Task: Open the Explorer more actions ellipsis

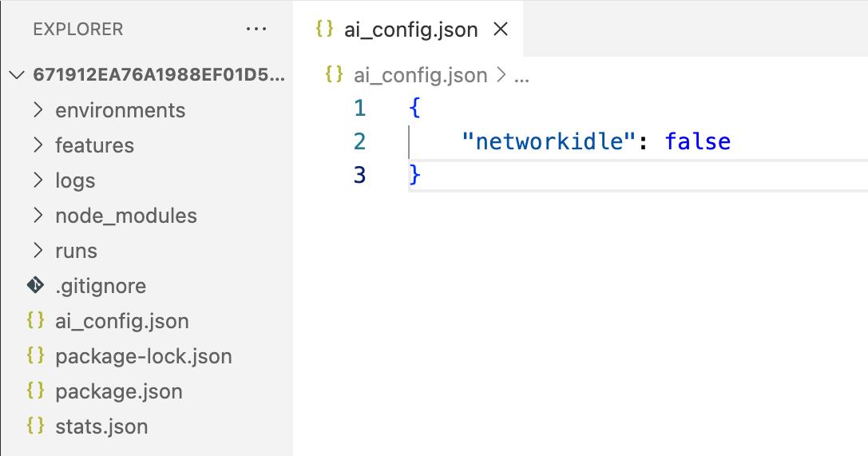Action: pyautogui.click(x=256, y=29)
